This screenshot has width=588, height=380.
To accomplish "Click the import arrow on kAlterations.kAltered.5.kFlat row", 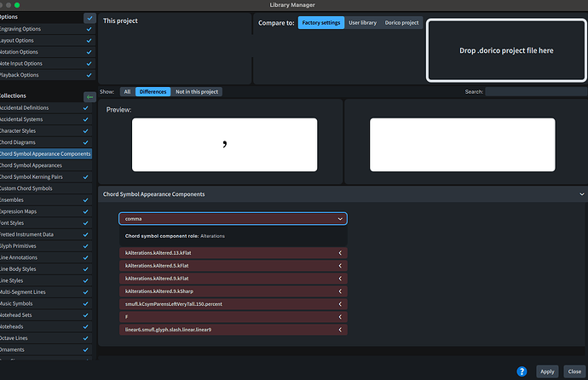I will (340, 266).
